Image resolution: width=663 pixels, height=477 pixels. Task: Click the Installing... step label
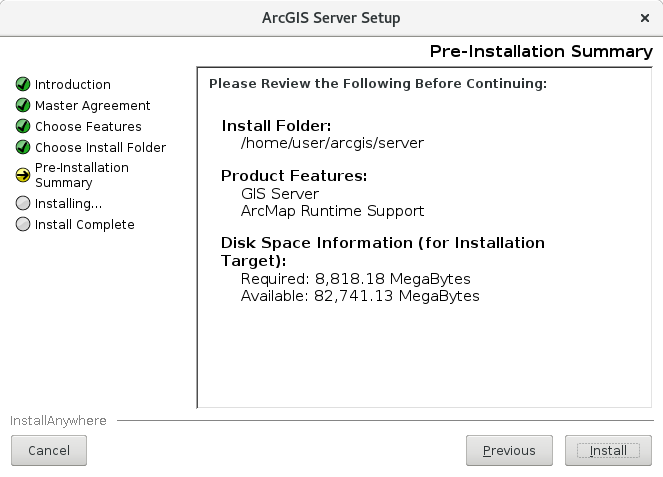[x=68, y=204]
